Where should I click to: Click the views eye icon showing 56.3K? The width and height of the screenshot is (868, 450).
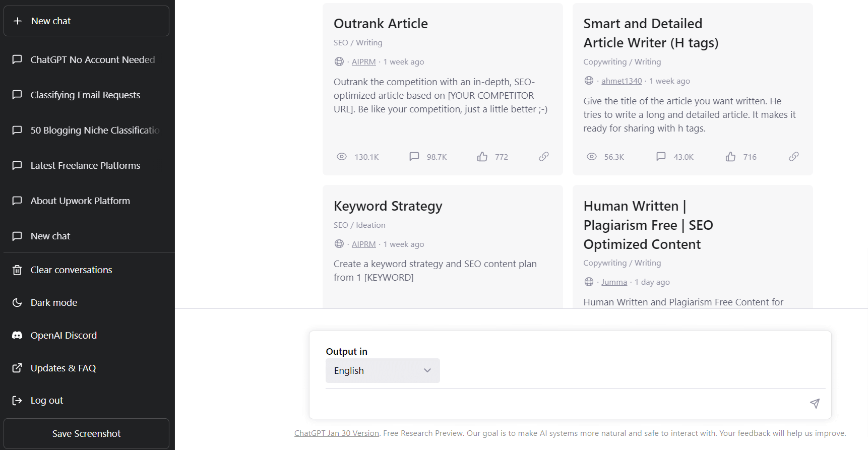point(592,157)
